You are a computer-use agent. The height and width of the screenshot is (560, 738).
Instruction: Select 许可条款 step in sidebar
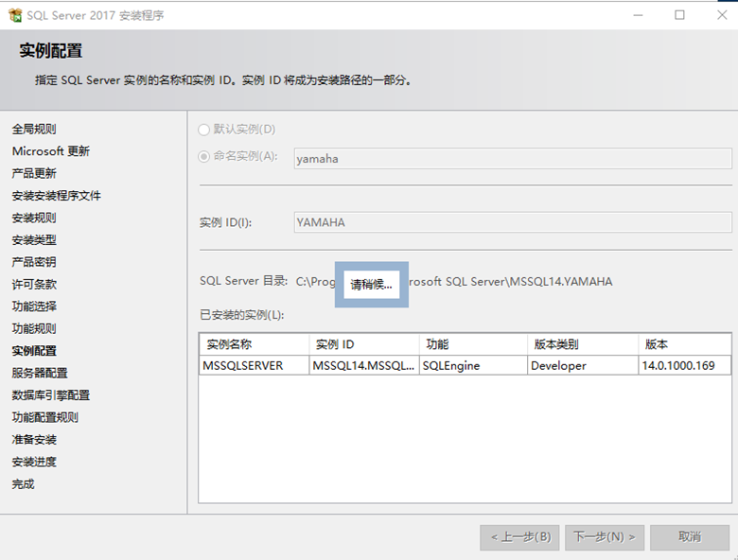34,284
